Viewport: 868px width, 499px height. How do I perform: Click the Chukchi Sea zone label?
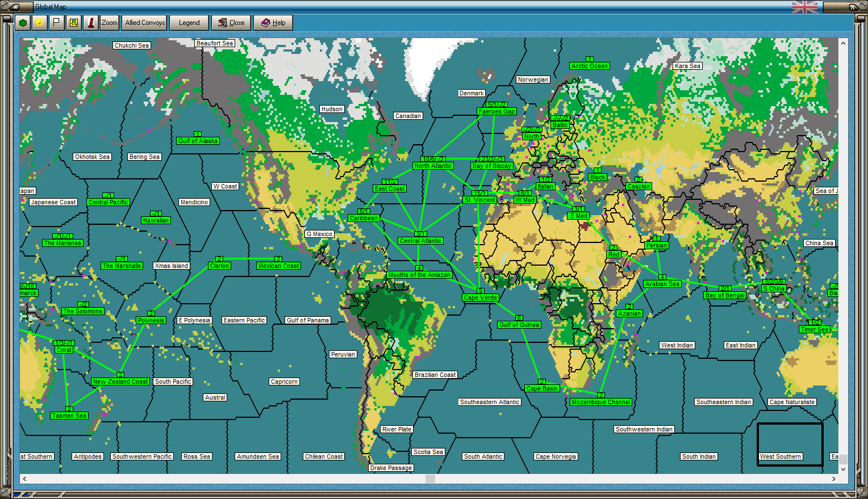click(132, 45)
